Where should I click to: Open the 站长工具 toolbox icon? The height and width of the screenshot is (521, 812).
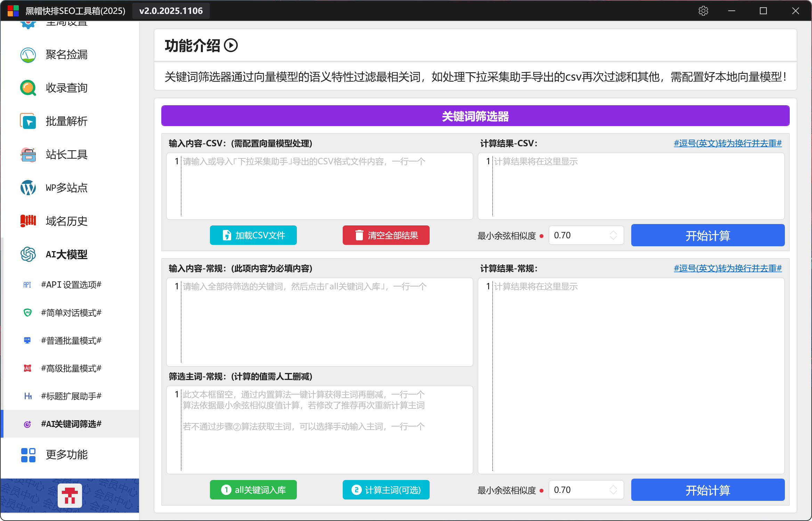(x=28, y=155)
